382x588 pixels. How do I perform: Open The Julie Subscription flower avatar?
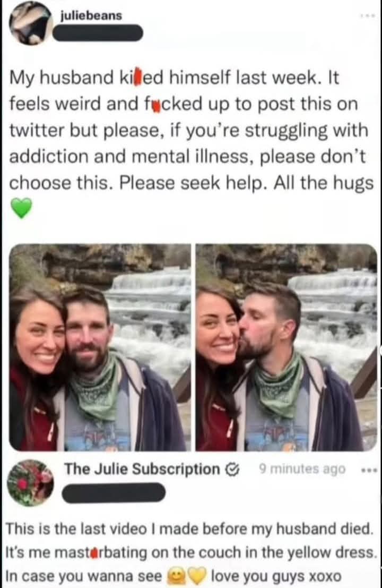tap(30, 483)
